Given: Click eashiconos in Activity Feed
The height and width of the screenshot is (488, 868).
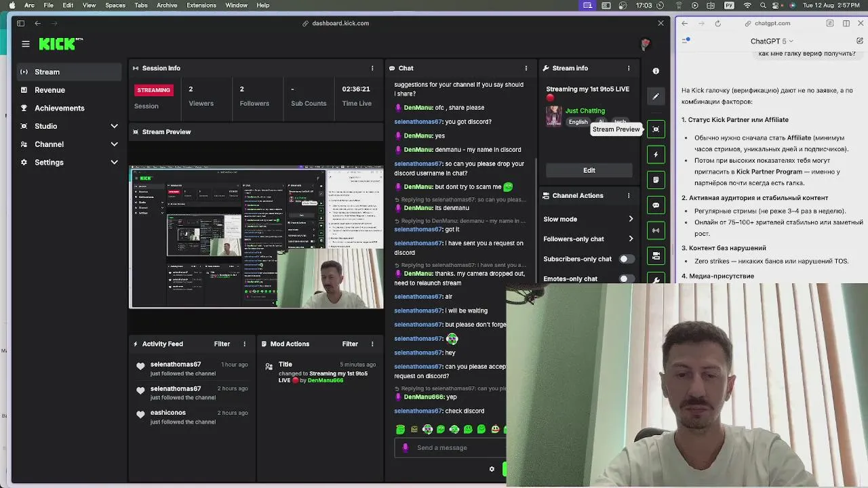Looking at the screenshot, I should pyautogui.click(x=168, y=413).
